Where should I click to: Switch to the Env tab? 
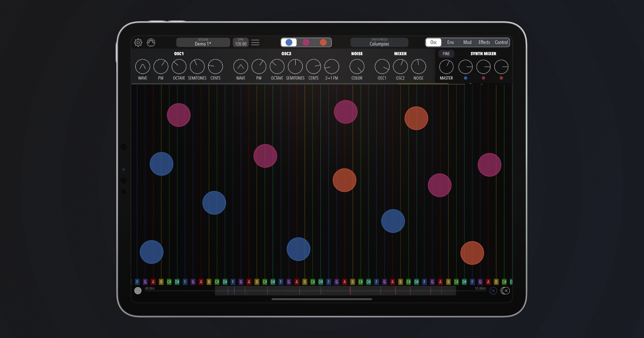450,42
